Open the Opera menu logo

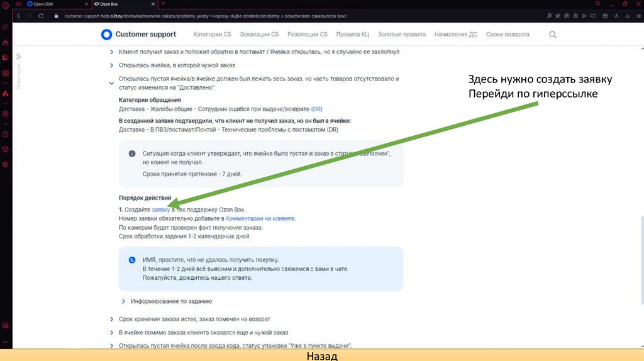(x=5, y=5)
